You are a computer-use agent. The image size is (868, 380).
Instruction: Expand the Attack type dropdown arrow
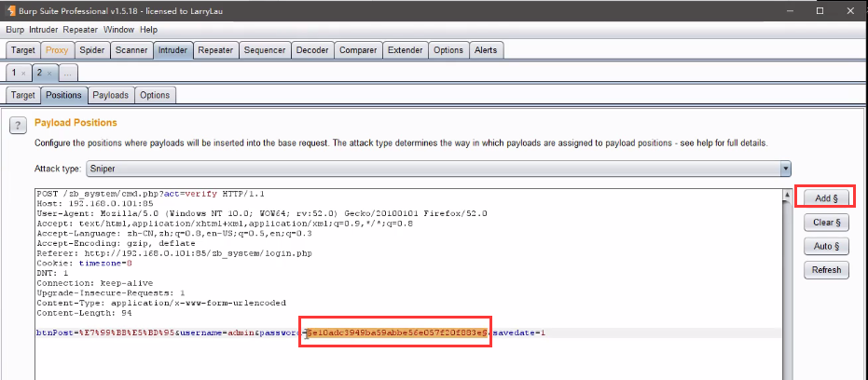pyautogui.click(x=785, y=170)
